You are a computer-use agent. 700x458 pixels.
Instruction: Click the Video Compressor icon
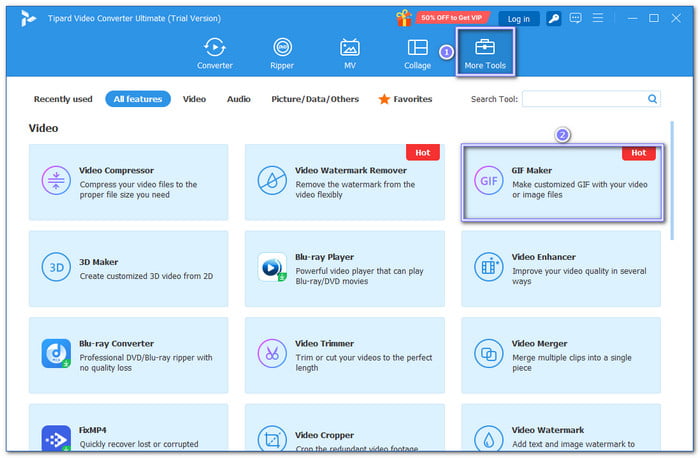(56, 180)
